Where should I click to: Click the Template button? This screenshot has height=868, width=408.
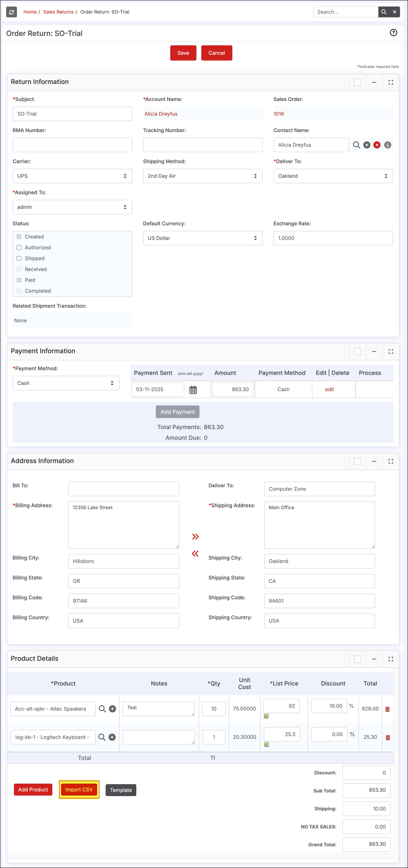(121, 790)
